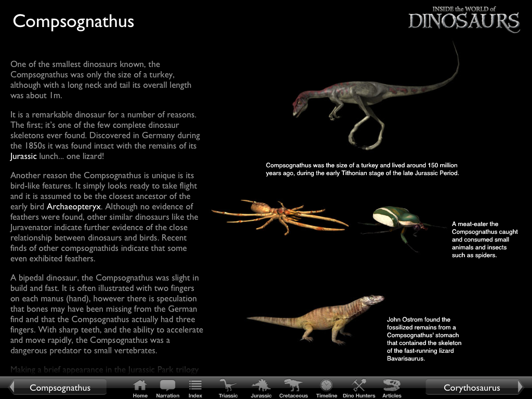Go to the Home screen icon
Image resolution: width=532 pixels, height=399 pixels.
tap(140, 389)
